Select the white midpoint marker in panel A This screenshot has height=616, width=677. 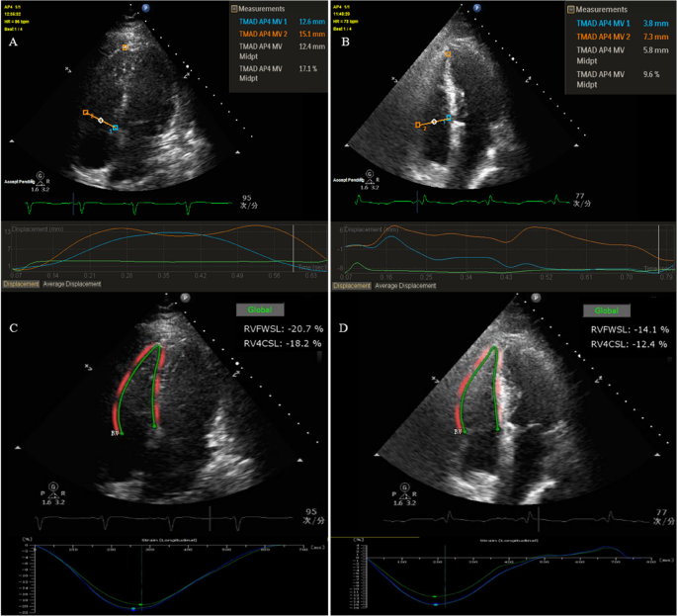tap(101, 120)
